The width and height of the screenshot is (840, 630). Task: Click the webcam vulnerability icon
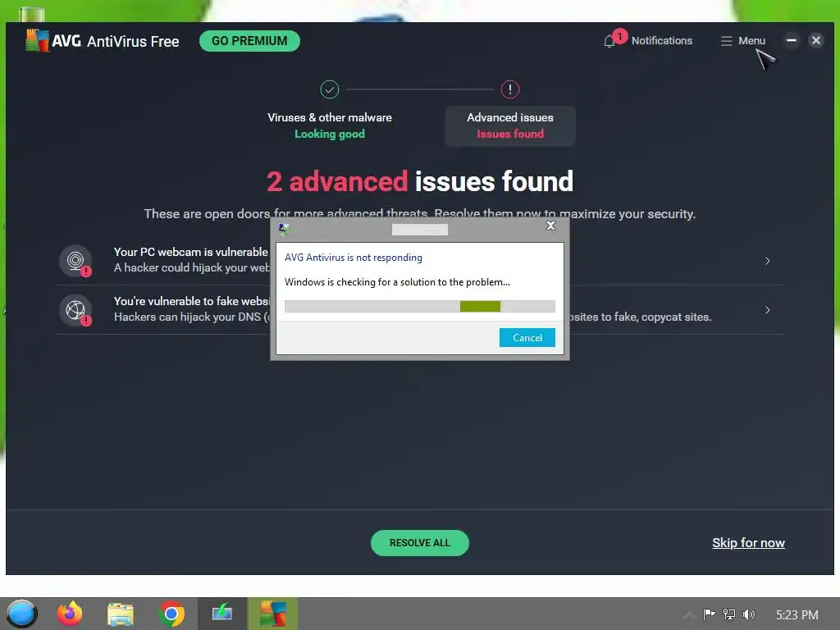75,261
